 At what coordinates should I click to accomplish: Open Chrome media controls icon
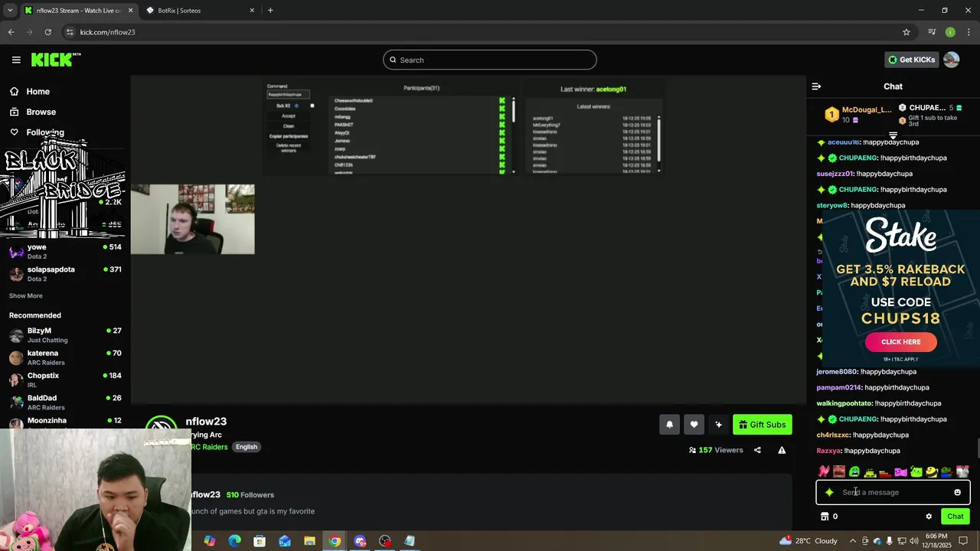931,32
